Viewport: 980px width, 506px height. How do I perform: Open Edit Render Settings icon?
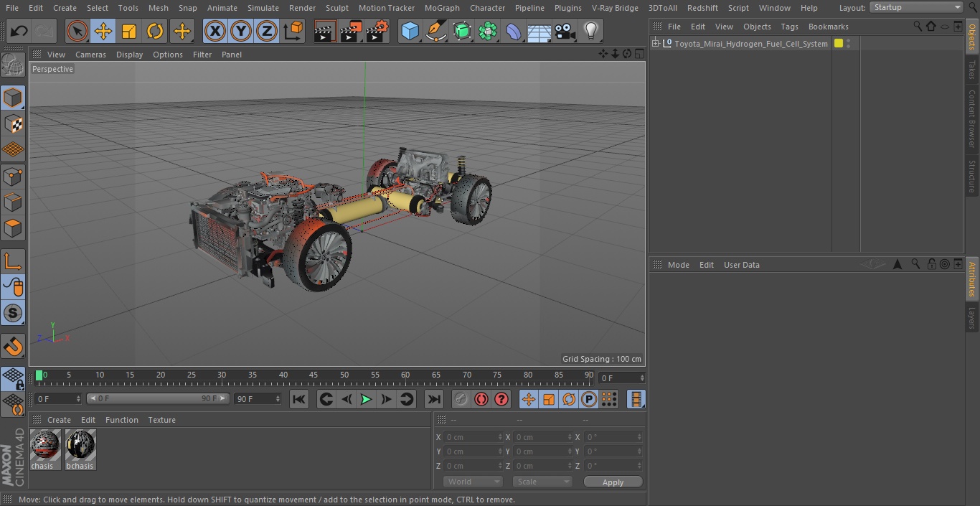pyautogui.click(x=377, y=31)
